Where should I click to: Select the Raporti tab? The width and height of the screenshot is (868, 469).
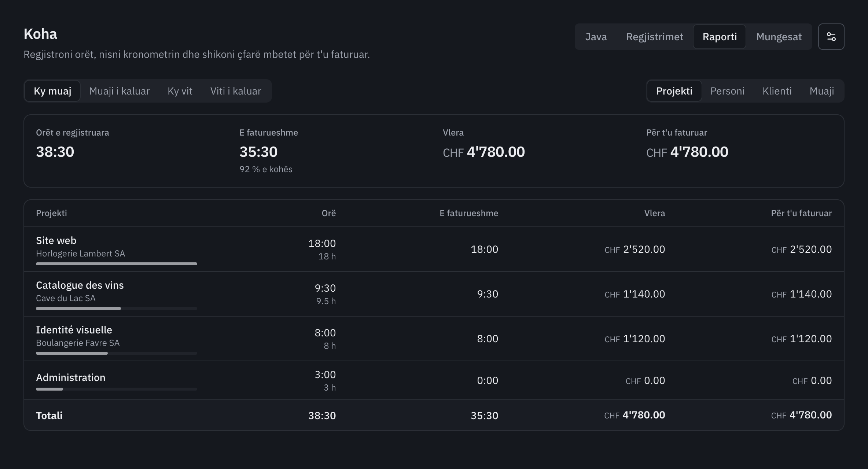click(720, 37)
